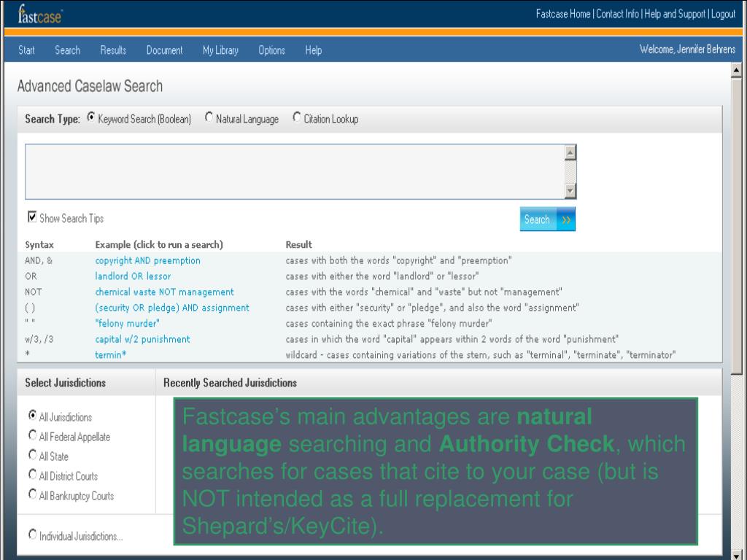Screen dimensions: 747x560
Task: Click search box scrollbar down arrow
Action: pyautogui.click(x=570, y=191)
